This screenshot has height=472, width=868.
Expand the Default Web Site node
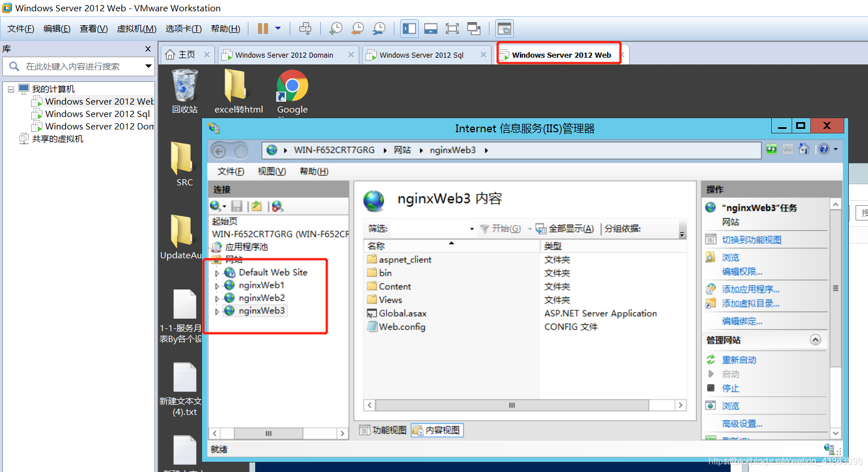click(217, 273)
